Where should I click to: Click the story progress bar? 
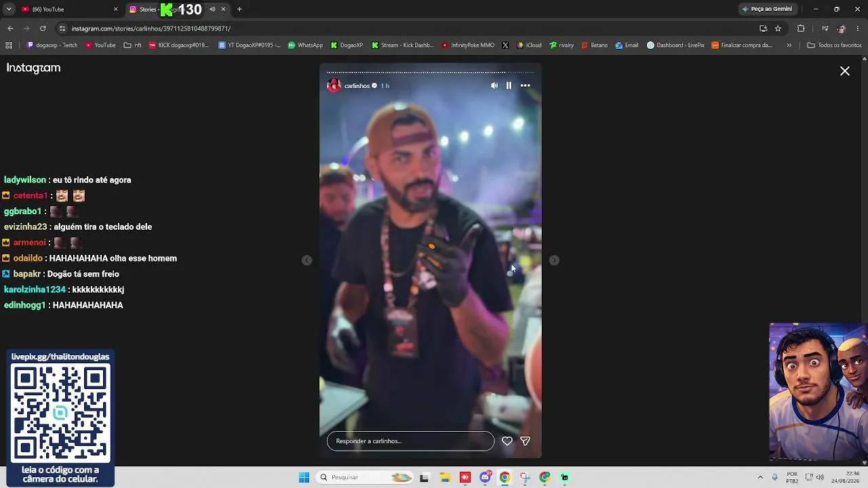coord(431,72)
